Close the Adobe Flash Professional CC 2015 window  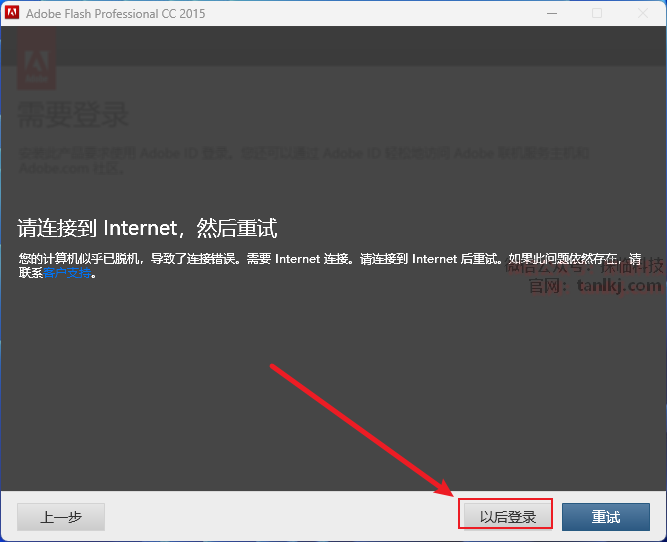tap(643, 13)
